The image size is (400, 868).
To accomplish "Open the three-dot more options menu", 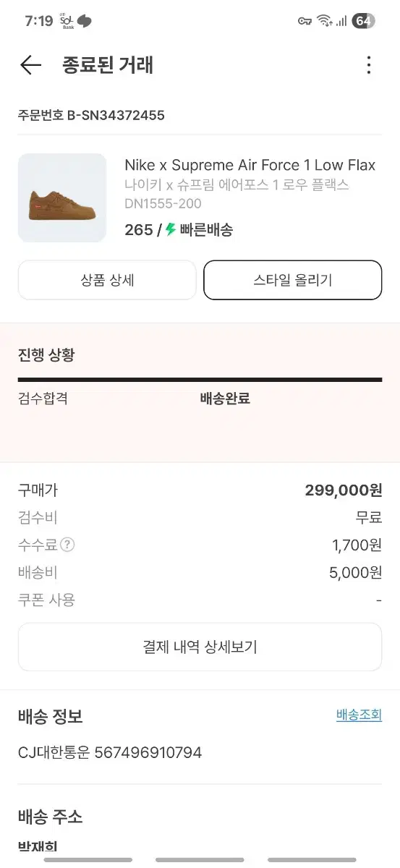I will click(x=369, y=65).
